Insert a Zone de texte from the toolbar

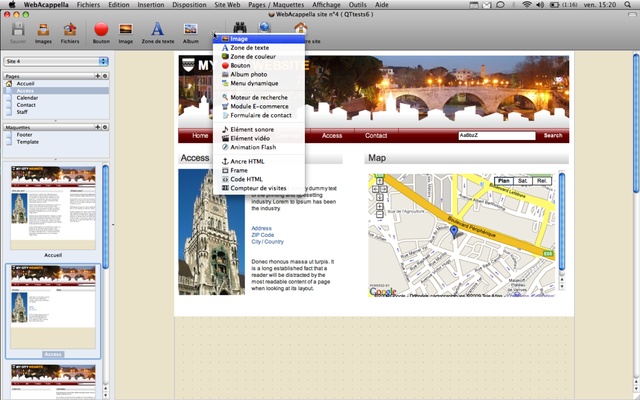[158, 29]
